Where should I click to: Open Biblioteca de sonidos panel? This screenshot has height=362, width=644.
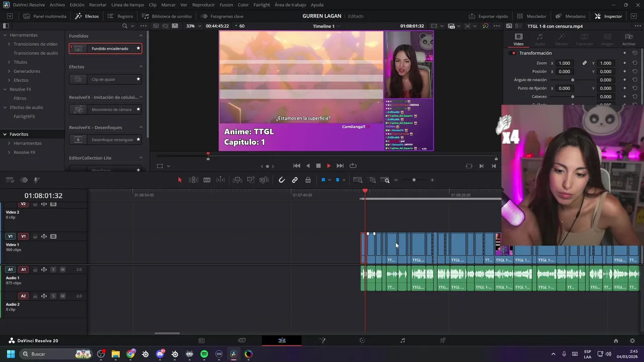167,16
